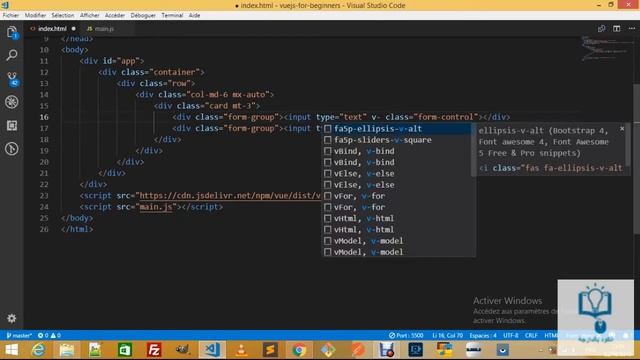Open the GIMP taskbar icon
640x360 pixels.
pyautogui.click(x=182, y=350)
